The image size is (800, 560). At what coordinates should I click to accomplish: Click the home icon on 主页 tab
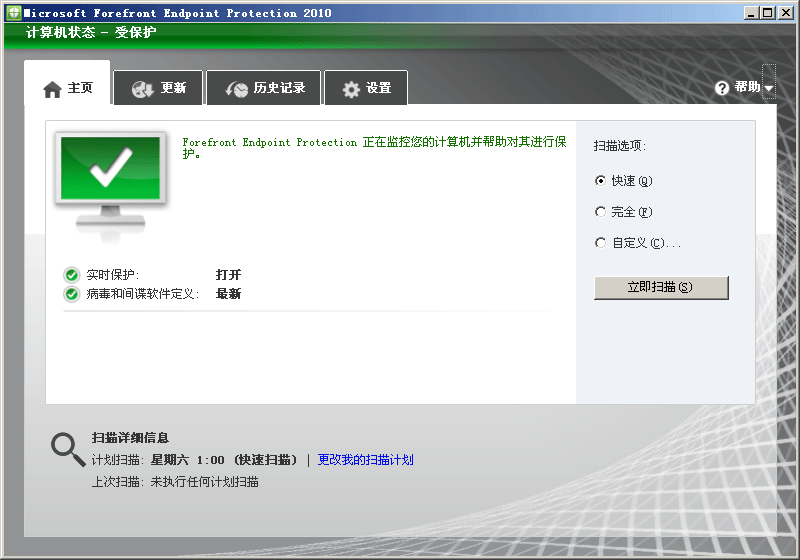(x=53, y=89)
